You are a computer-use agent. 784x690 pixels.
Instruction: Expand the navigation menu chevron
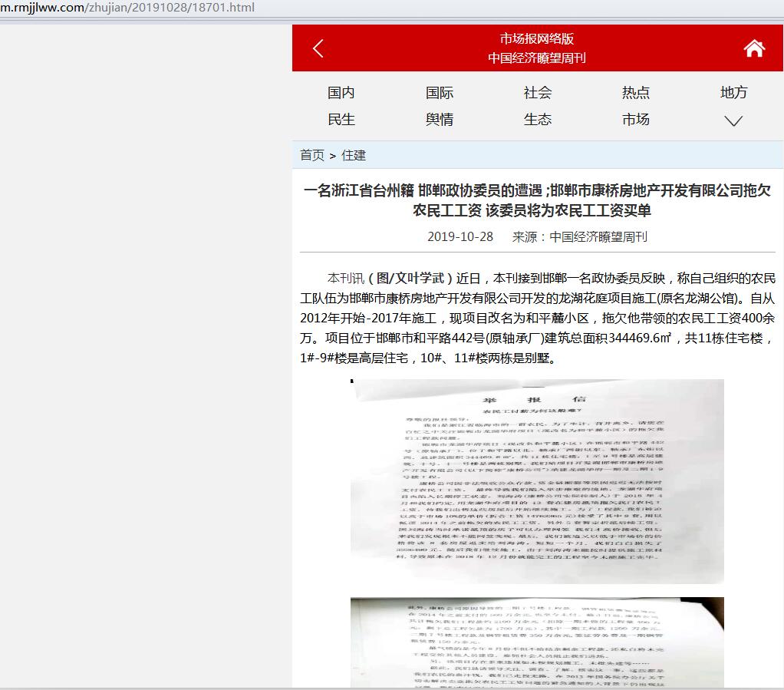733,121
